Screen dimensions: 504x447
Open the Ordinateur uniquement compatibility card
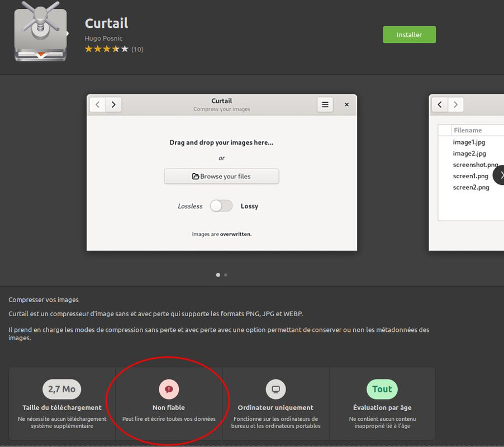click(276, 403)
